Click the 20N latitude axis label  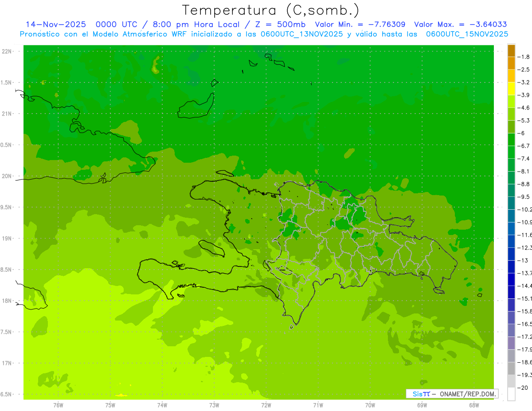[7, 176]
